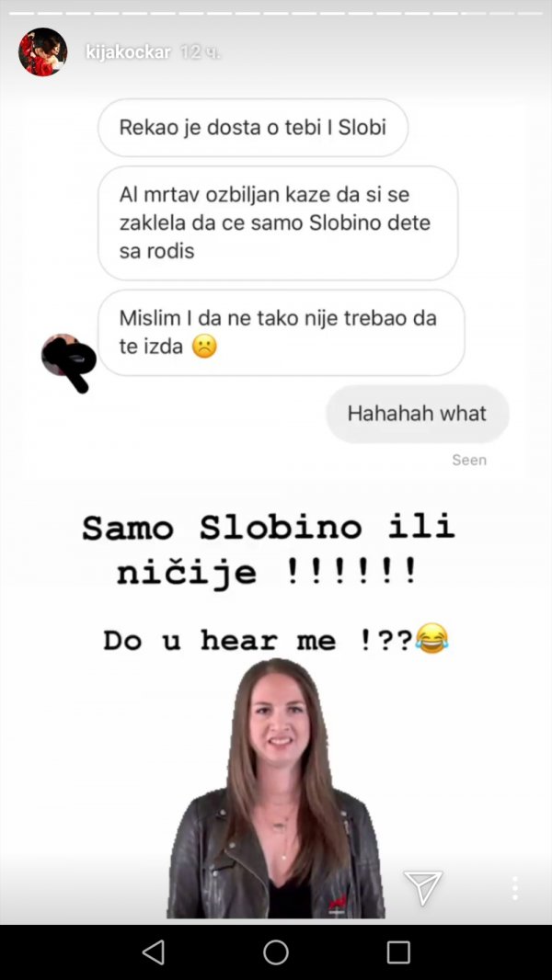
Task: Send story via paper plane icon
Action: coord(422,886)
